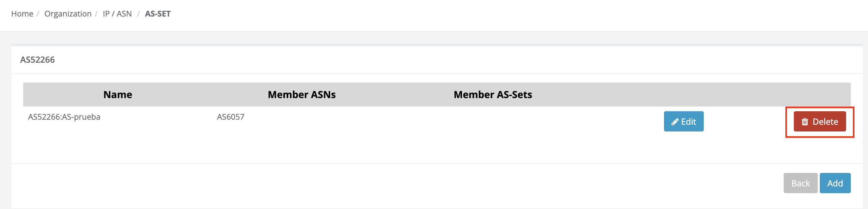Click the Delete button's text label
Image resolution: width=868 pixels, height=209 pixels.
click(x=825, y=122)
